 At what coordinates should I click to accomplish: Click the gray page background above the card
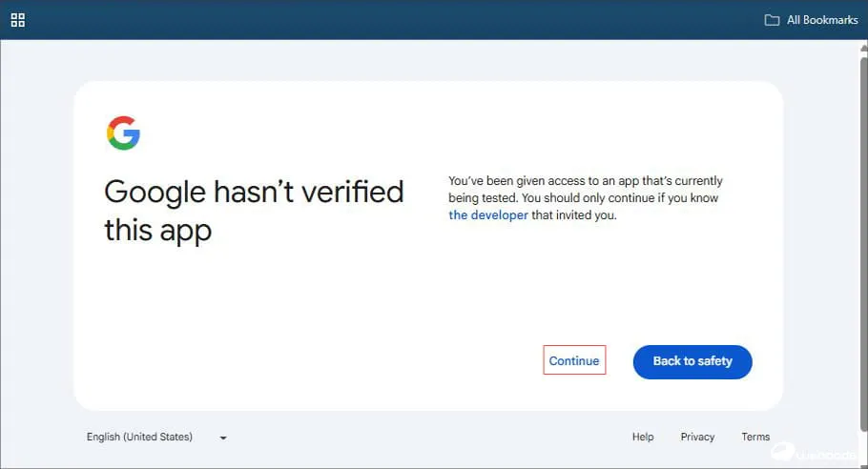[429, 60]
